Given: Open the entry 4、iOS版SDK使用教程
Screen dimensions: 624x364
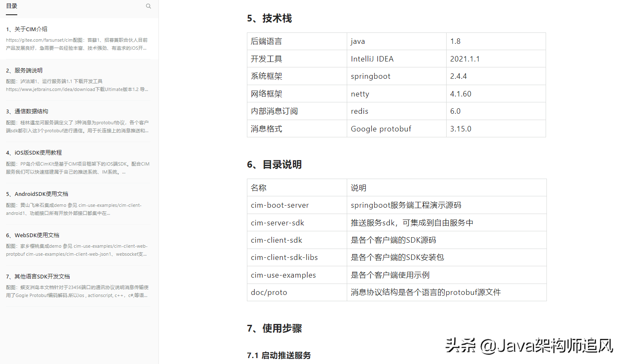Looking at the screenshot, I should (x=34, y=153).
